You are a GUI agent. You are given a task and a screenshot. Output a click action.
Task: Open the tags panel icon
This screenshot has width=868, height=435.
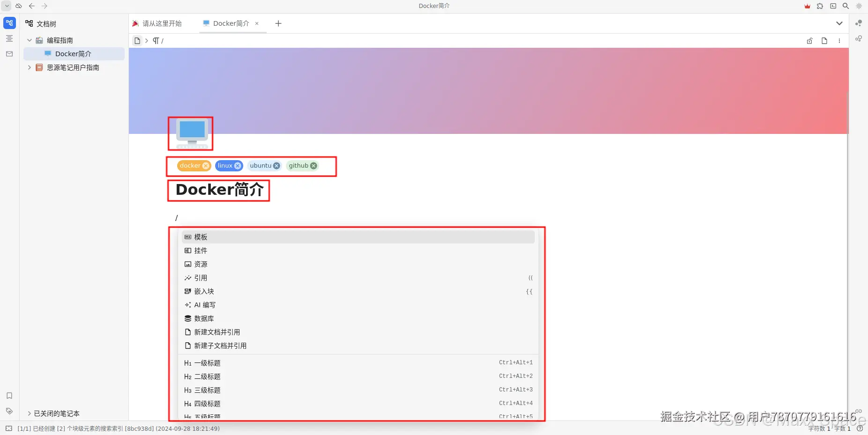point(9,411)
